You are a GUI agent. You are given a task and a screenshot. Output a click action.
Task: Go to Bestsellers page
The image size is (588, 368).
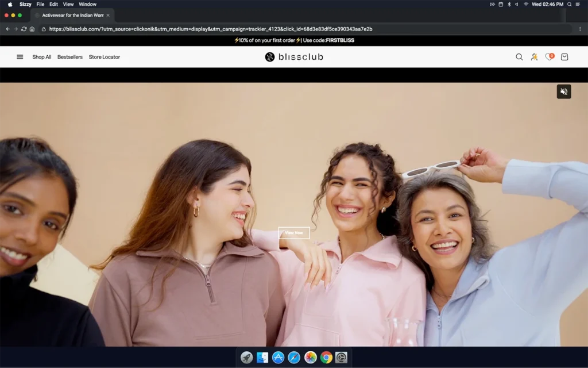pyautogui.click(x=70, y=57)
